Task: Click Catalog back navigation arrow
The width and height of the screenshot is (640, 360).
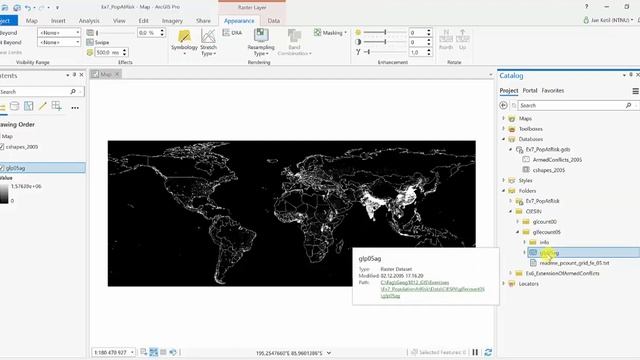Action: coord(503,105)
